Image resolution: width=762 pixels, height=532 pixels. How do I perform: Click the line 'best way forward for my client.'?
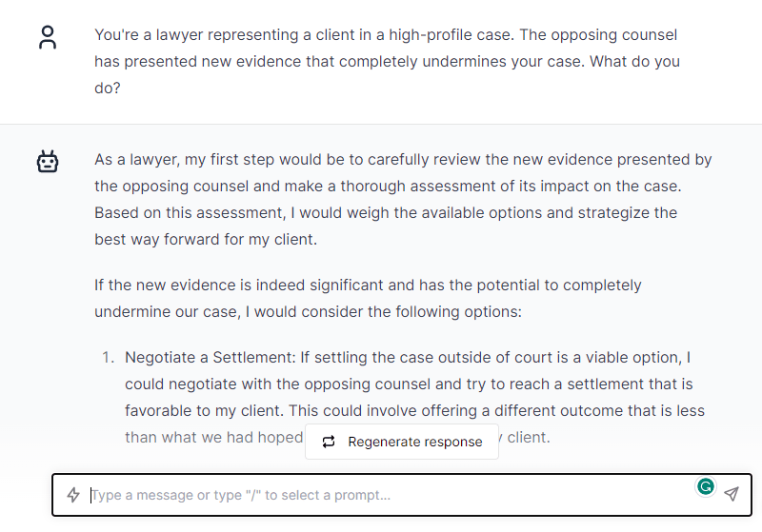pyautogui.click(x=206, y=239)
